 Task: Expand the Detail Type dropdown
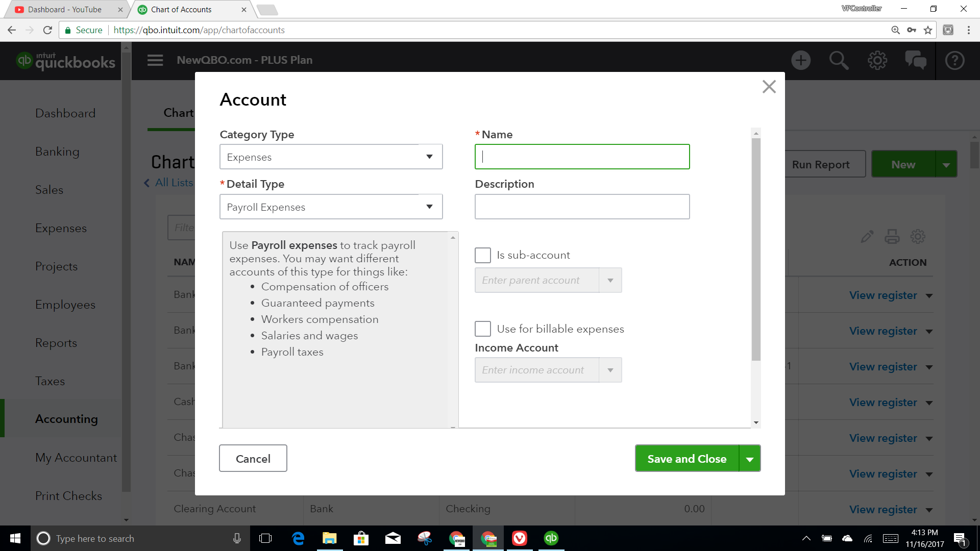tap(331, 207)
